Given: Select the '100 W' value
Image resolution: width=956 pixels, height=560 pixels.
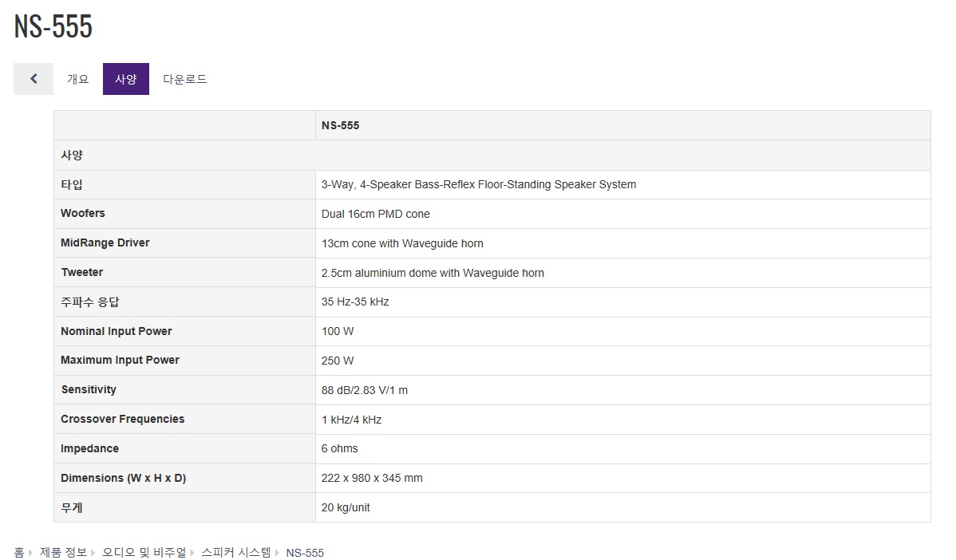Looking at the screenshot, I should click(x=338, y=332).
